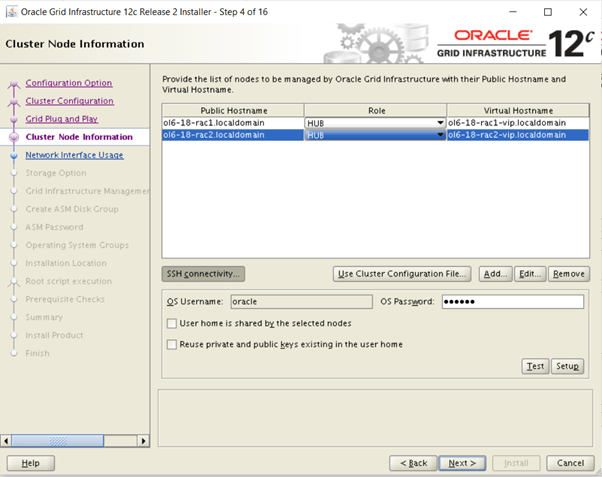Proceed with the Next button

tap(461, 463)
